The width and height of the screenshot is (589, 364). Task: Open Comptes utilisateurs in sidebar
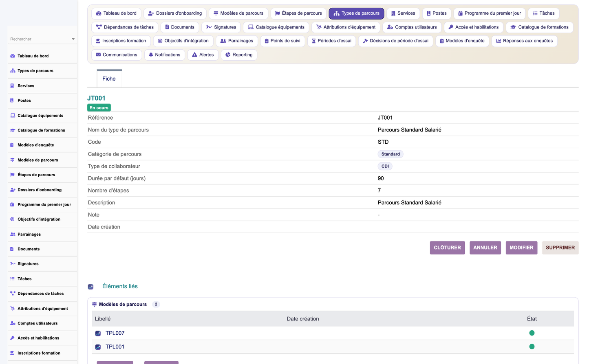[x=42, y=323]
